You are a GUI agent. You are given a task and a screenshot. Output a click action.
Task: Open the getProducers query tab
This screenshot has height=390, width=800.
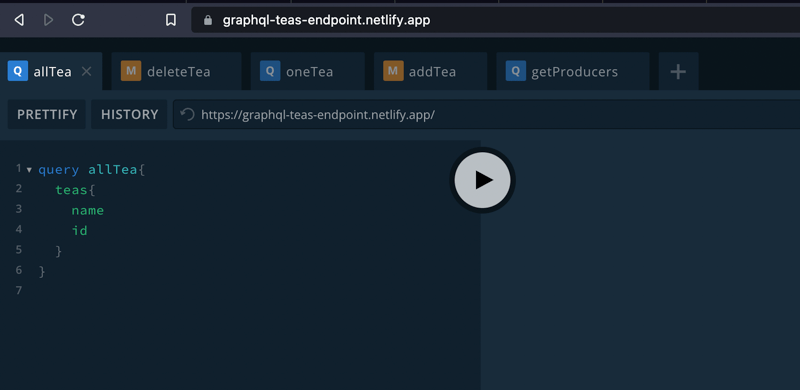[573, 71]
